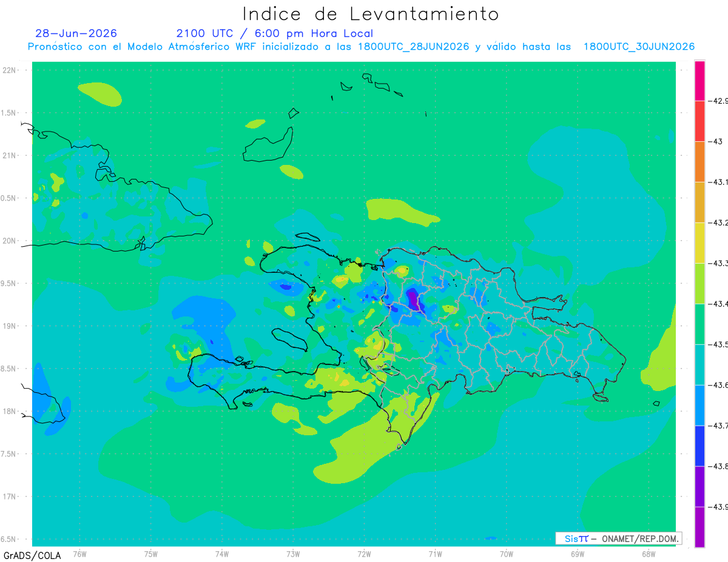Click the "22N" latitude label

[10, 70]
